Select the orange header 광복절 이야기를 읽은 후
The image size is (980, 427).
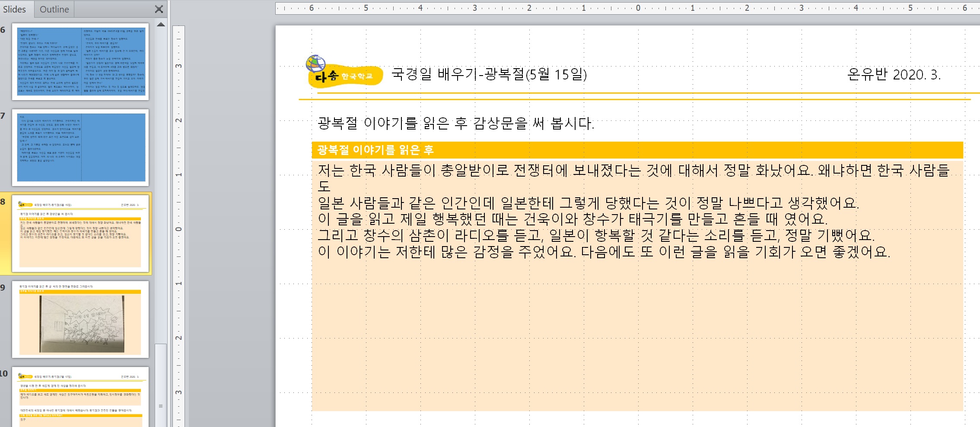tap(375, 150)
